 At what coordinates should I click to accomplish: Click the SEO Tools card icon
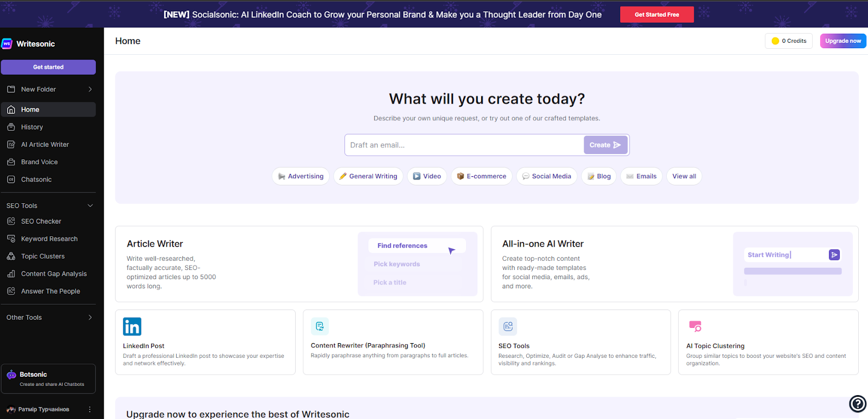click(x=508, y=326)
